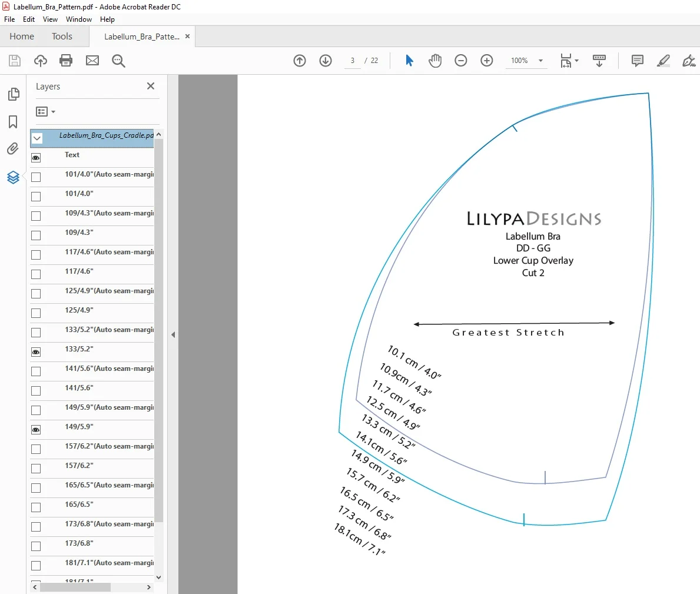Show the 157/6.2" layer
The width and height of the screenshot is (700, 594).
tap(36, 469)
